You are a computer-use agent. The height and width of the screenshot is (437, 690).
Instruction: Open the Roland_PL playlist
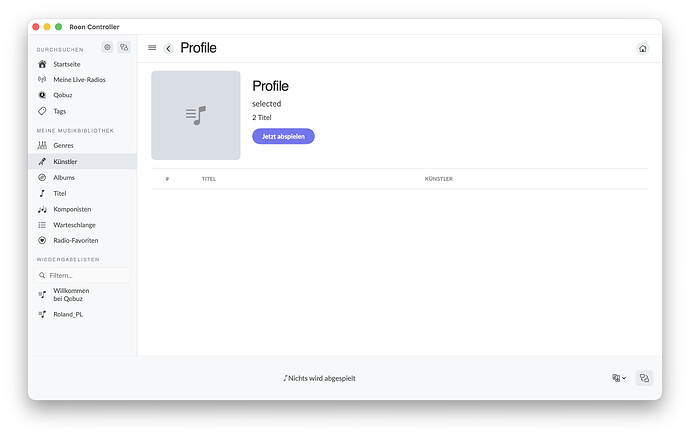click(69, 314)
